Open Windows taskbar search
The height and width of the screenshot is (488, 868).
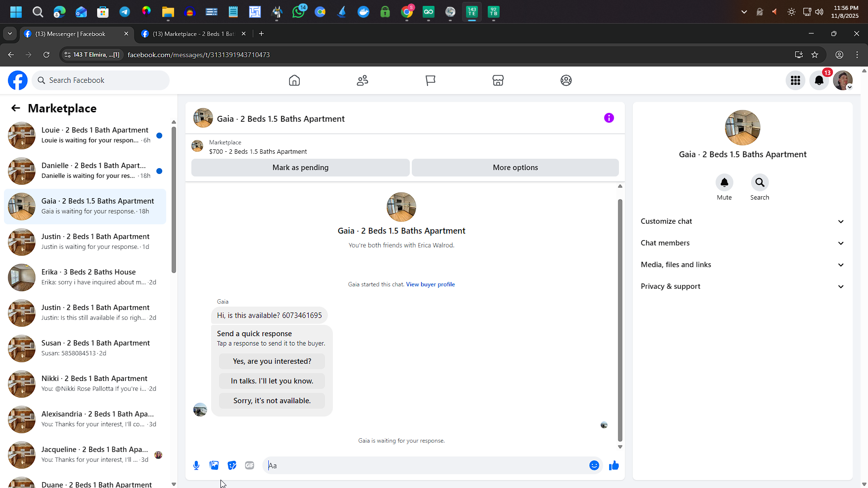coord(38,12)
